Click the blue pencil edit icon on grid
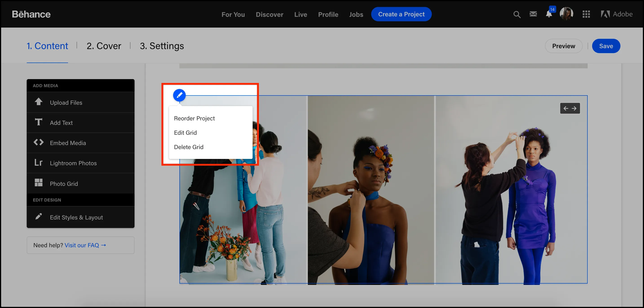Viewport: 644px width, 308px height. click(x=179, y=95)
